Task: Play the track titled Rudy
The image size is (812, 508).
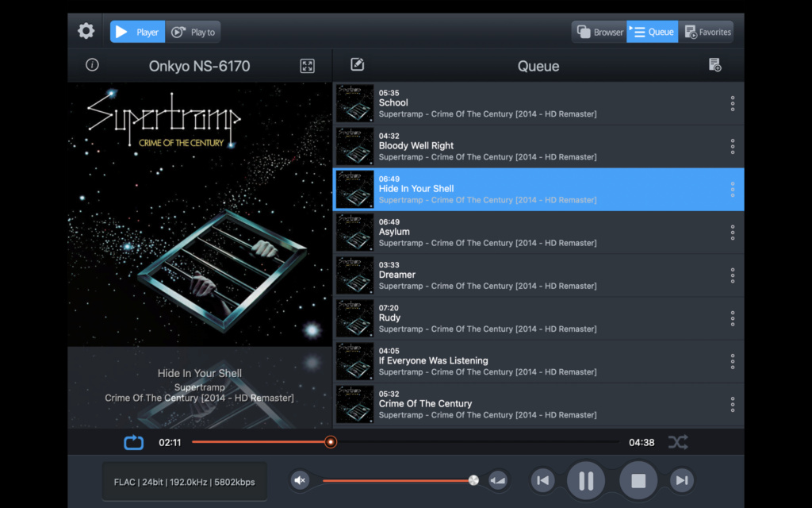Action: pos(389,317)
